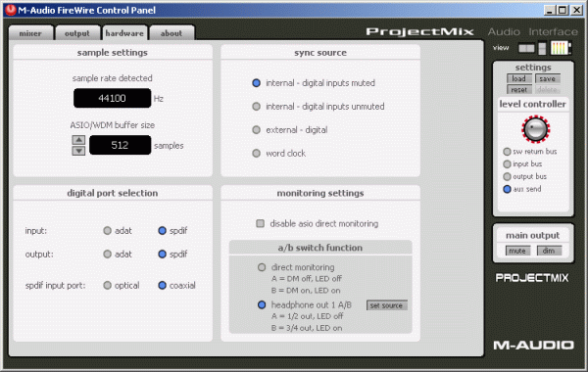Click the reset settings button
This screenshot has width=588, height=372.
pos(519,89)
